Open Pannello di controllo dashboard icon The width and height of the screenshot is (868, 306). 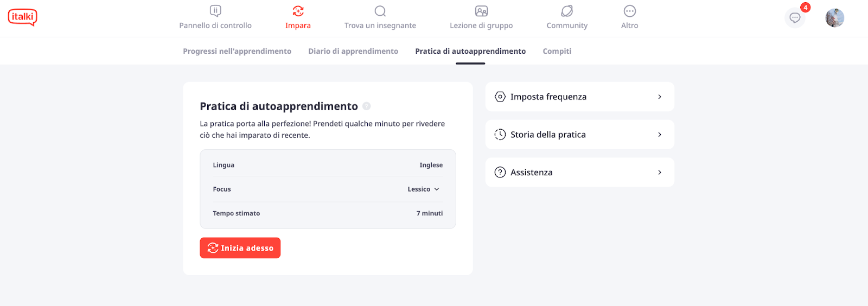click(x=215, y=11)
